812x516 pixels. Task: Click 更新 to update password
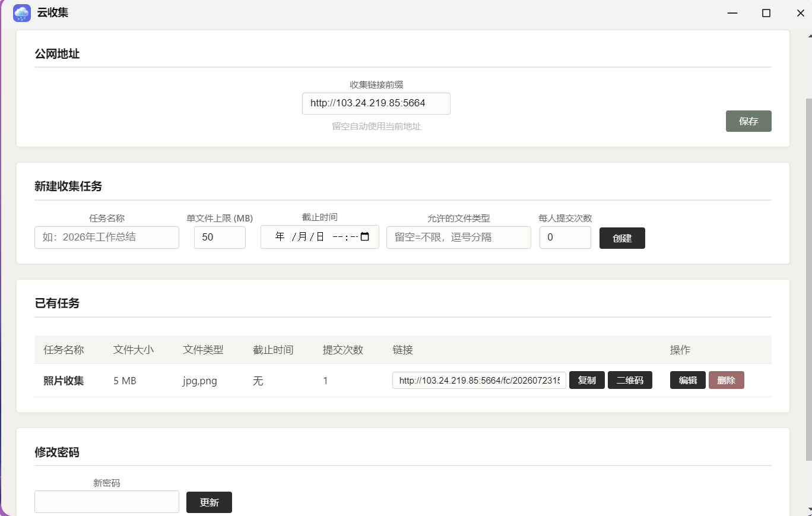[209, 502]
